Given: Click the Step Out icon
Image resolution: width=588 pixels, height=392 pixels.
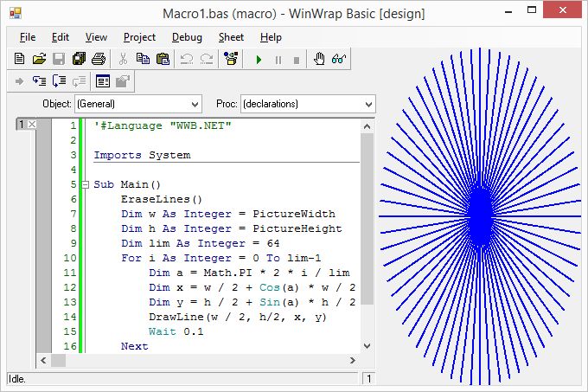Looking at the screenshot, I should (79, 81).
